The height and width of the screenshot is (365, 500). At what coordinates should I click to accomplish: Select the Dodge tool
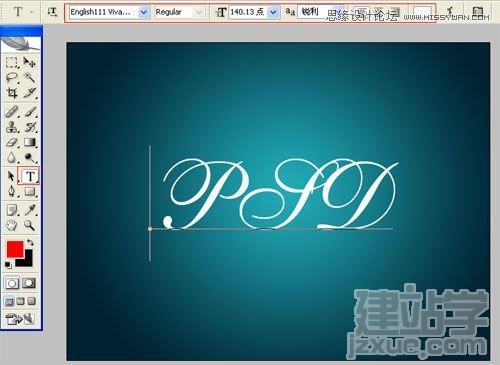[x=30, y=158]
